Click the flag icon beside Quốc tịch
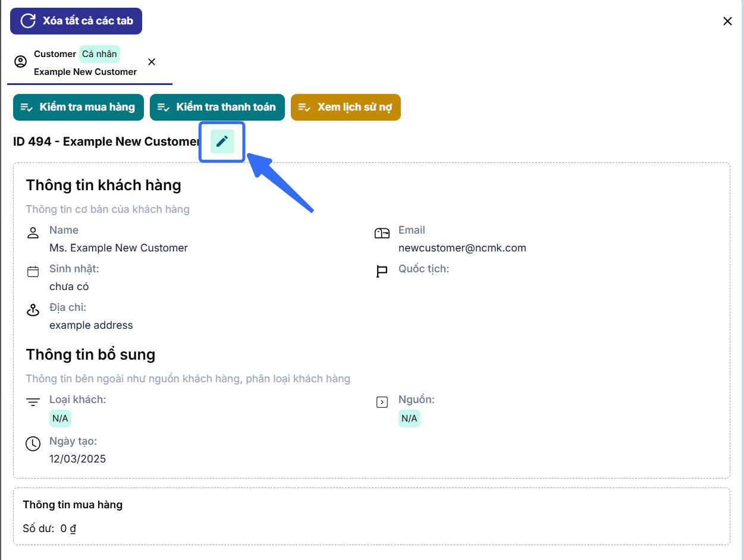 pyautogui.click(x=381, y=272)
